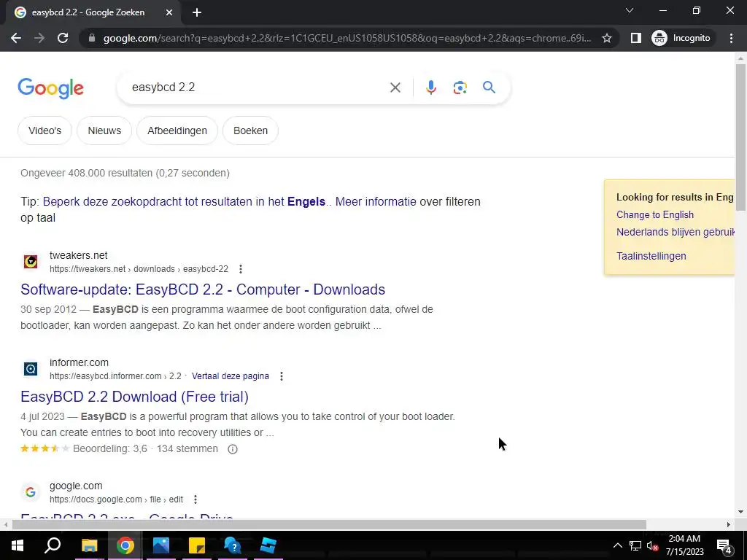This screenshot has height=560, width=747.
Task: Click the vertical scrollbar thumb
Action: coord(740,137)
